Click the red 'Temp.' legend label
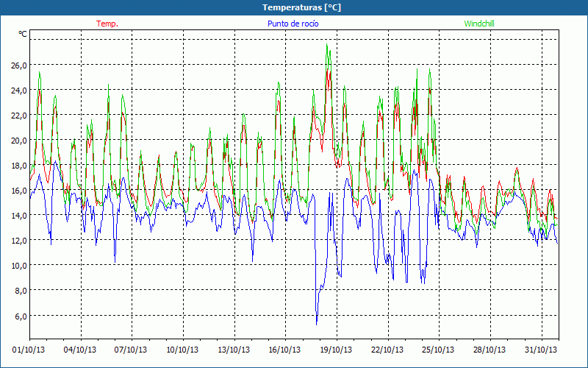 coord(107,24)
